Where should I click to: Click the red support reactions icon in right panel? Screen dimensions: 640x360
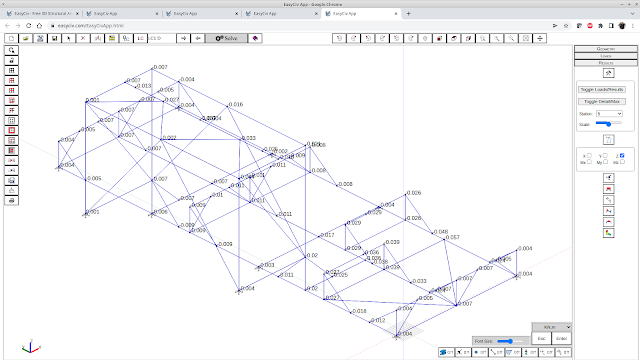click(609, 189)
